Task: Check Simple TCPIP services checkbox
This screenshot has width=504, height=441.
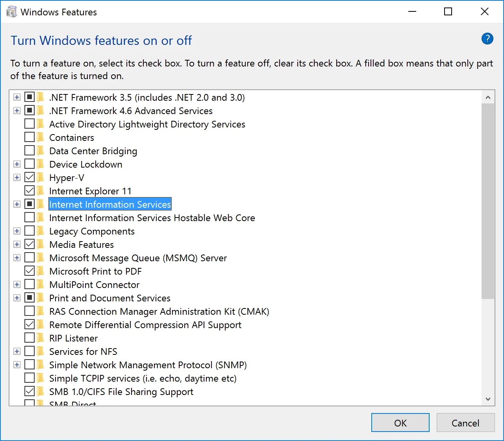Action: (x=30, y=378)
